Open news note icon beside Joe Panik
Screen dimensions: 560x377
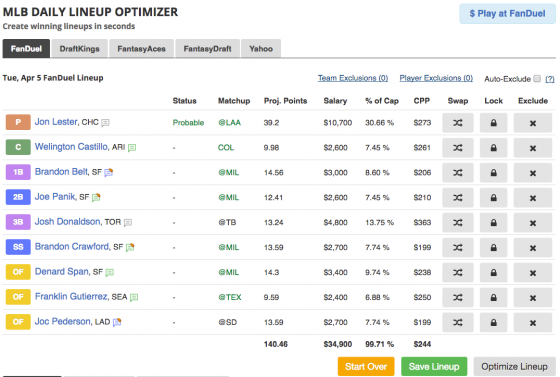point(96,197)
